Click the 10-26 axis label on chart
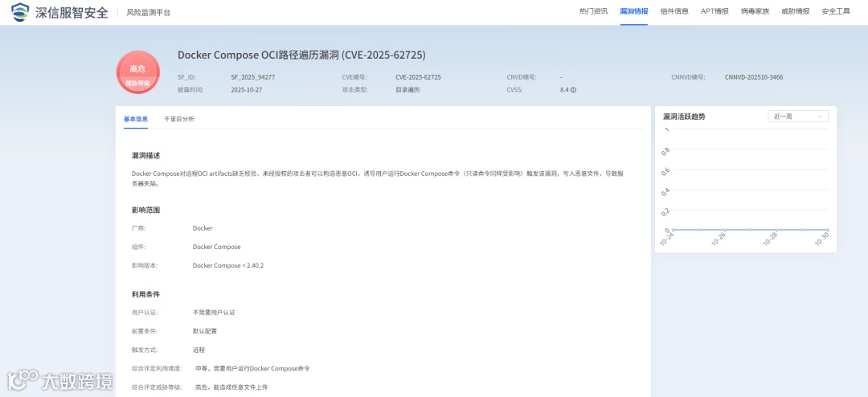This screenshot has height=397, width=868. [x=719, y=239]
